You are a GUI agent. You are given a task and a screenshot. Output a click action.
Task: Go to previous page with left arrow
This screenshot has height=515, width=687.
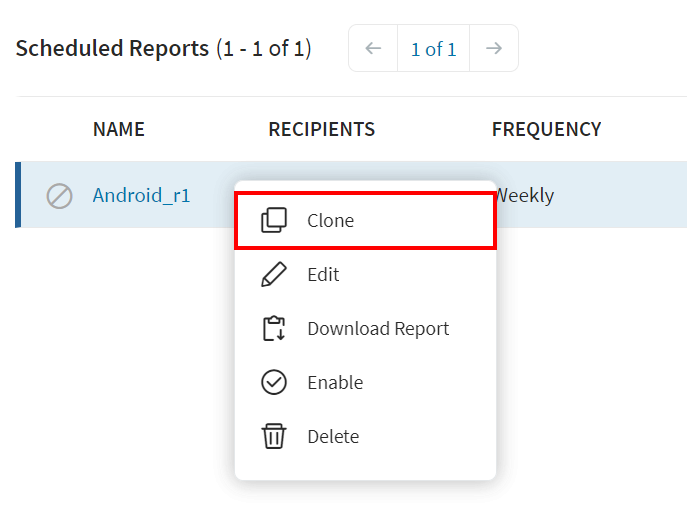pos(373,49)
